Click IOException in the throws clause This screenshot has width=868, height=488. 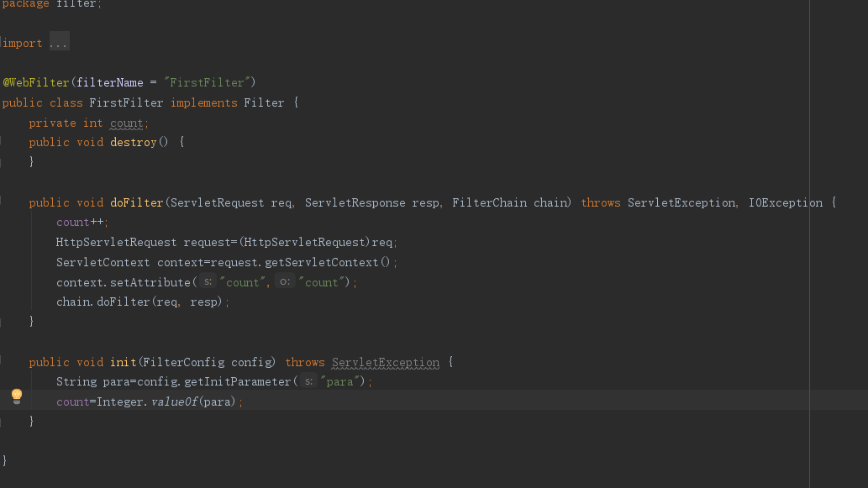click(786, 202)
